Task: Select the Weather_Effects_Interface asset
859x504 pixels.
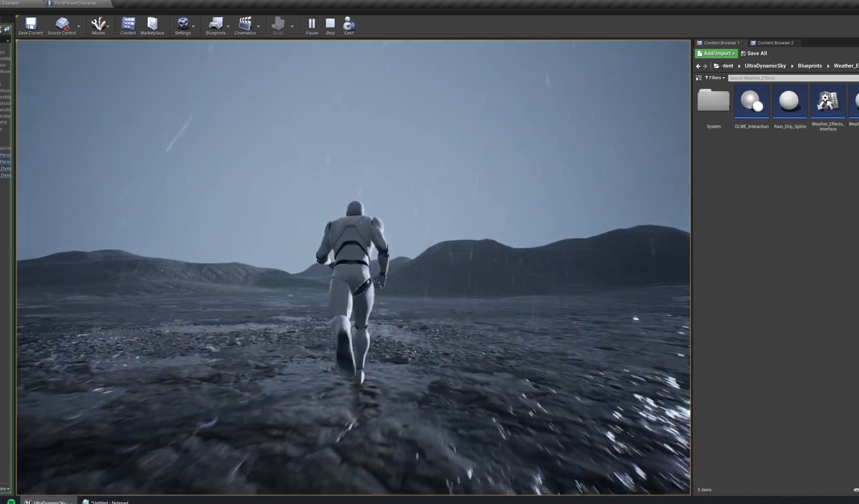Action: (828, 109)
